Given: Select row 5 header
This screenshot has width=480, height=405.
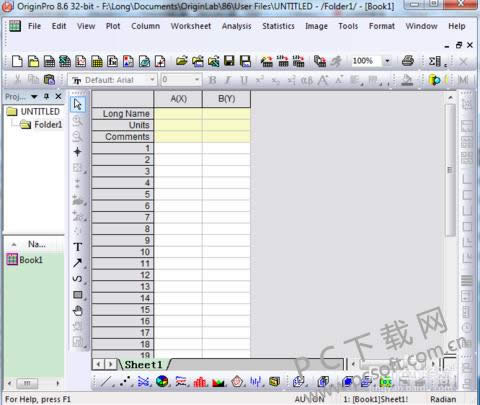Looking at the screenshot, I should 122,194.
